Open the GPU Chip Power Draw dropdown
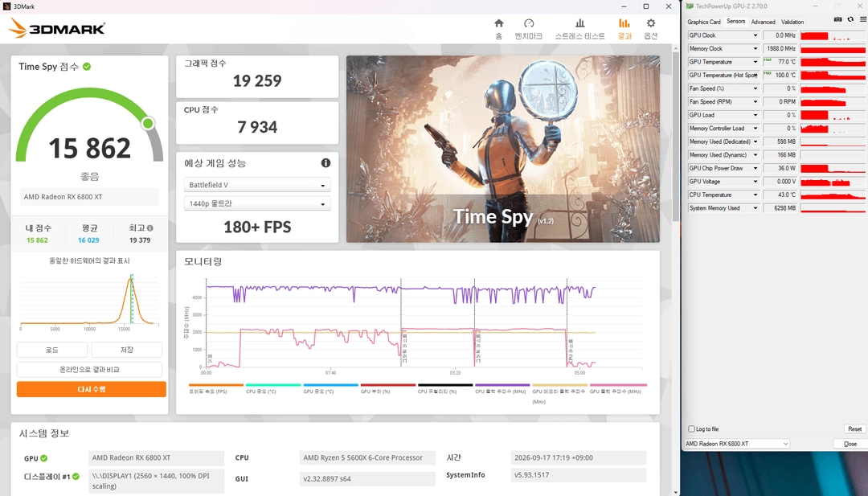Viewport: 868px width, 496px height. coord(755,168)
